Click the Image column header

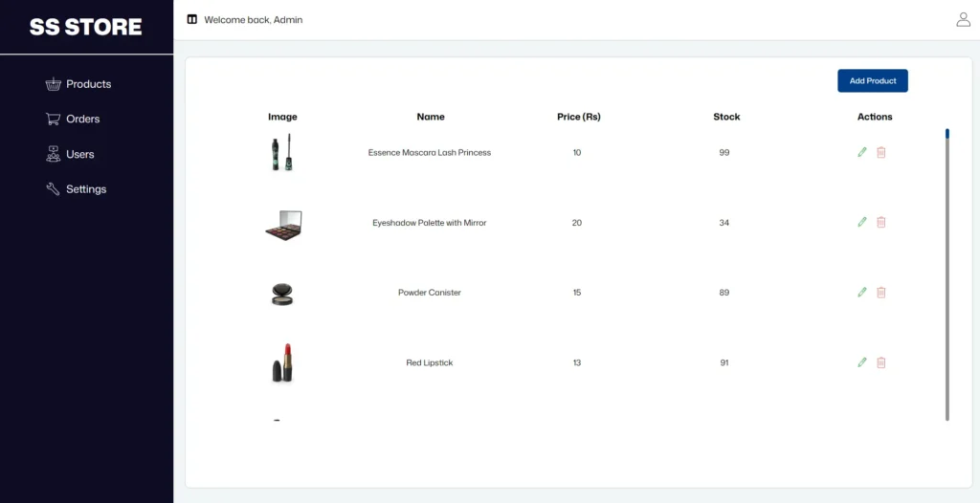(282, 117)
